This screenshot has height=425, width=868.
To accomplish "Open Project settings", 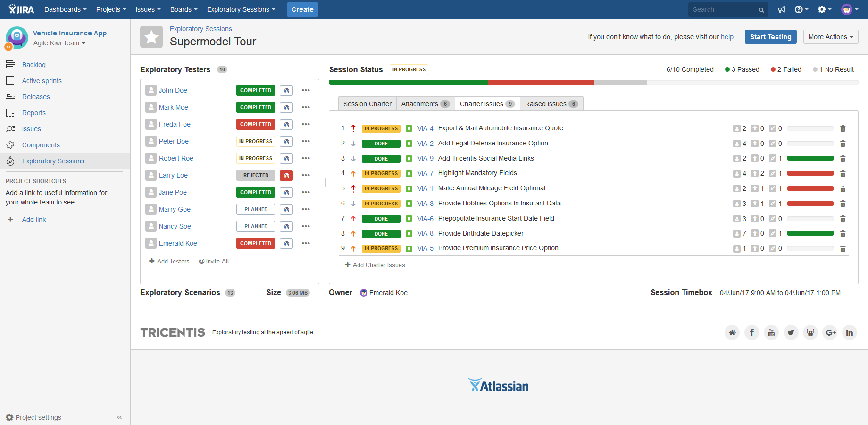I will pos(33,417).
